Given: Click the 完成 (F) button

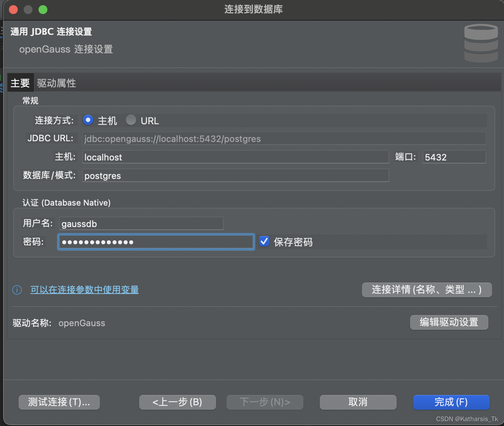Looking at the screenshot, I should tap(451, 402).
